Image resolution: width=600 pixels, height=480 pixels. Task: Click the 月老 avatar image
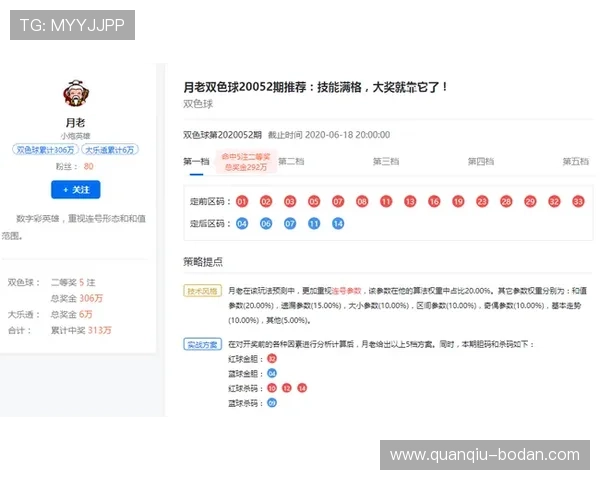[x=76, y=93]
